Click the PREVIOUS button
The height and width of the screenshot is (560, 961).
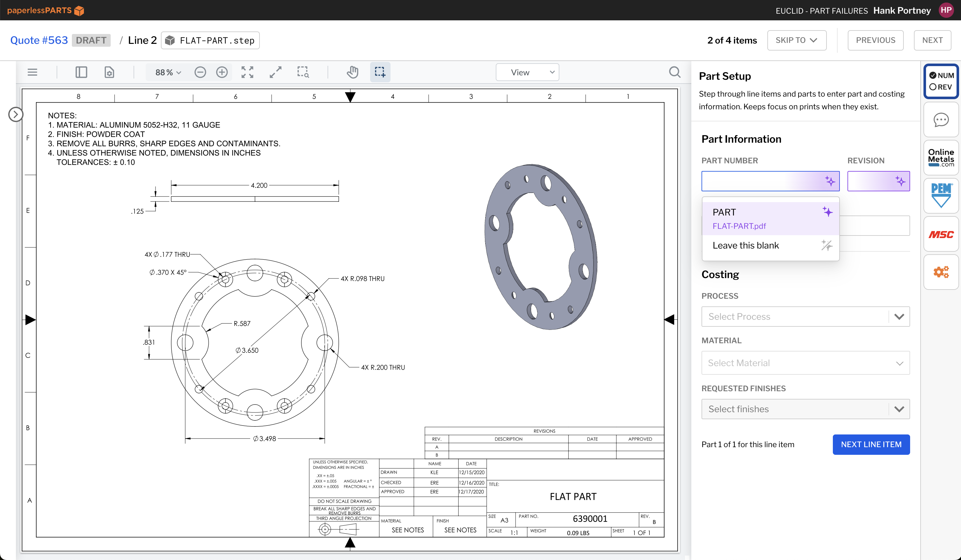[875, 40]
